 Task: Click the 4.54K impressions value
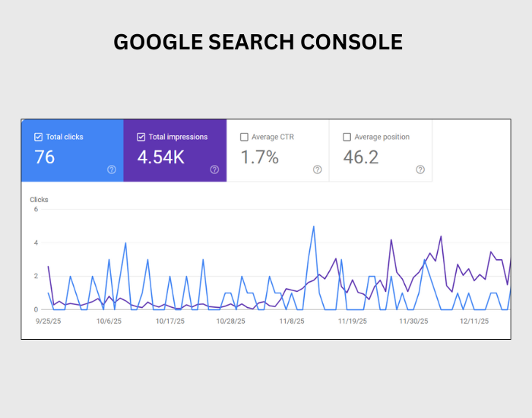(x=162, y=157)
